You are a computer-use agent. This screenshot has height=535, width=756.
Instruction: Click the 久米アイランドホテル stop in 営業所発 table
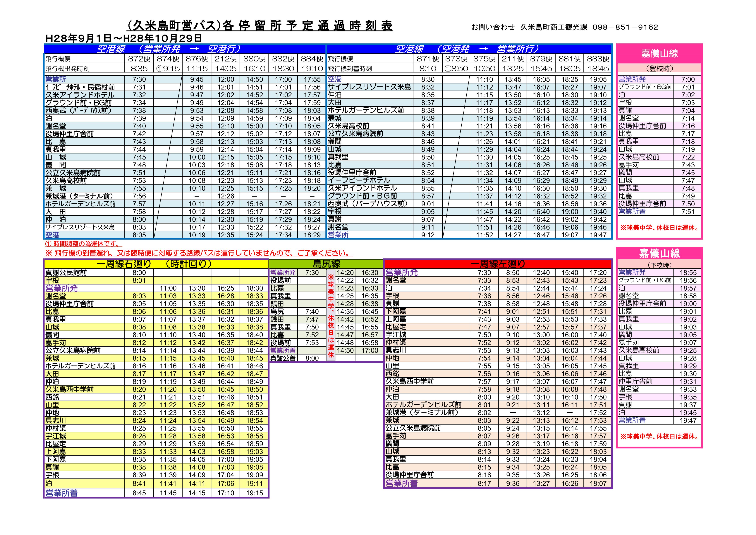[80, 95]
